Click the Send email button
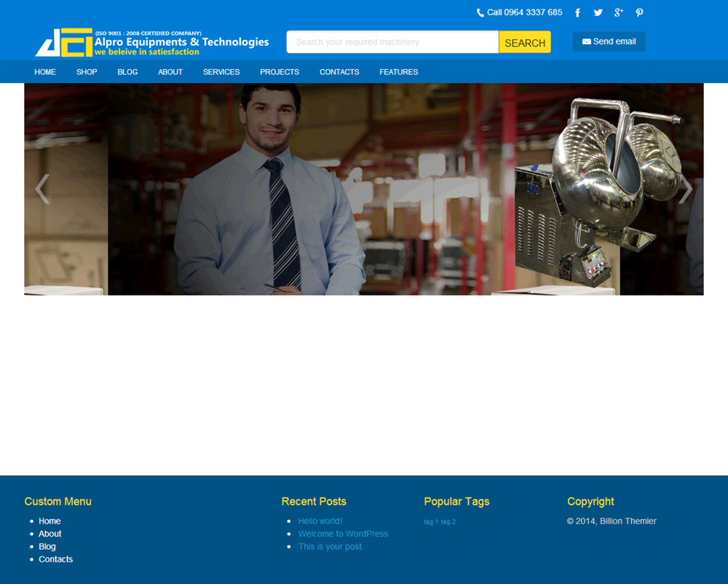The height and width of the screenshot is (584, 728). 609,42
